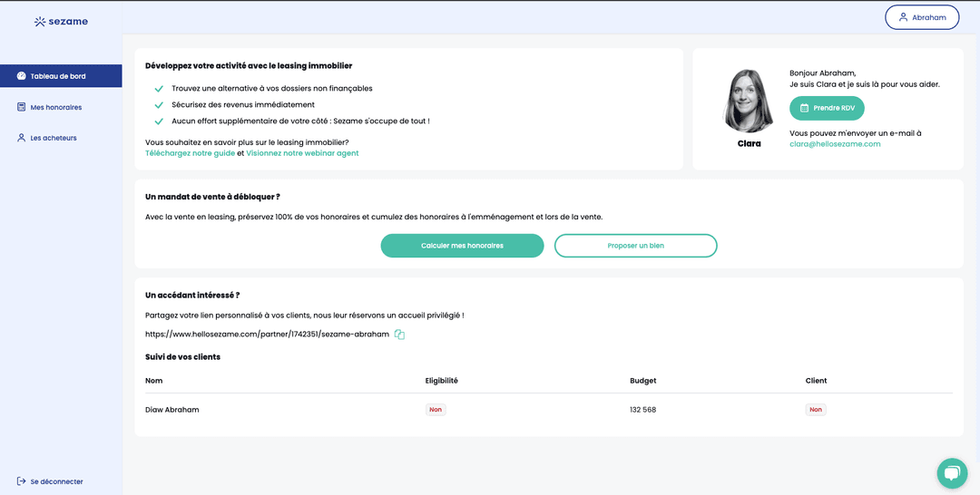
Task: Click Téléchargez notre guide link
Action: [190, 153]
